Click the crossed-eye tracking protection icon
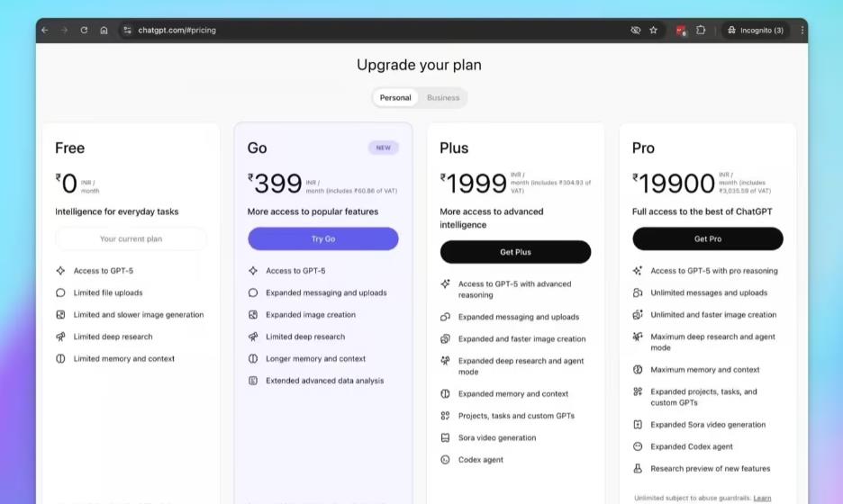Viewport: 843px width, 504px height. pos(636,30)
